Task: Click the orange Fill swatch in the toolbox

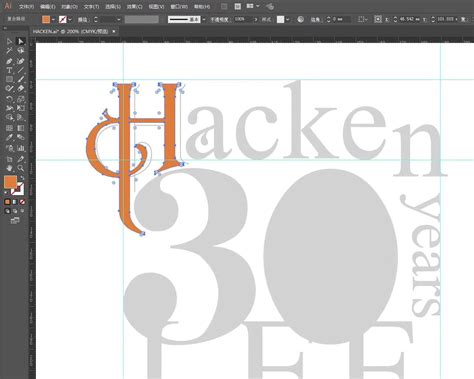Action: tap(10, 182)
